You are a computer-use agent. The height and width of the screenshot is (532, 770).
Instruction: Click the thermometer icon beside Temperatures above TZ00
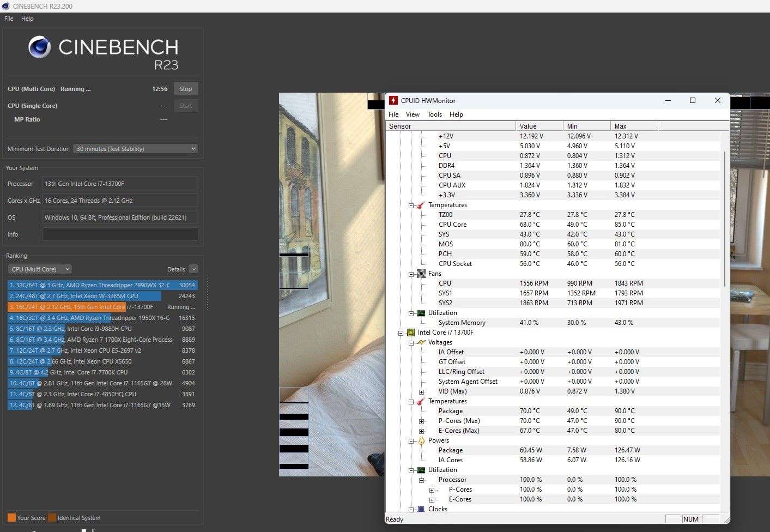click(x=421, y=205)
